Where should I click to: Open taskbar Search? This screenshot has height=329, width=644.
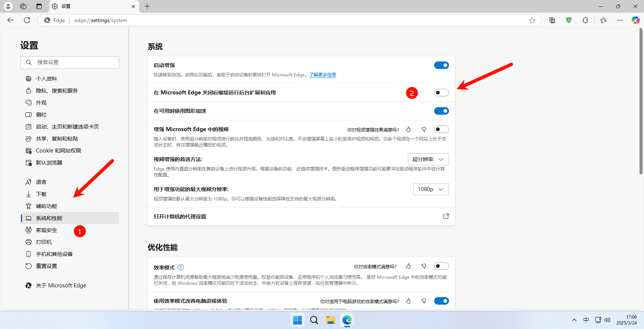click(x=314, y=320)
